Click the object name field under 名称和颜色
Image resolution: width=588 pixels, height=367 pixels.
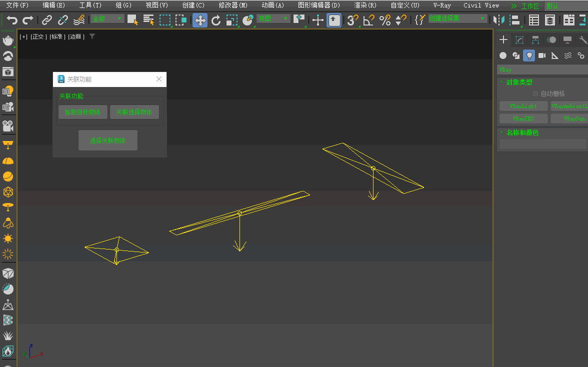click(x=542, y=144)
